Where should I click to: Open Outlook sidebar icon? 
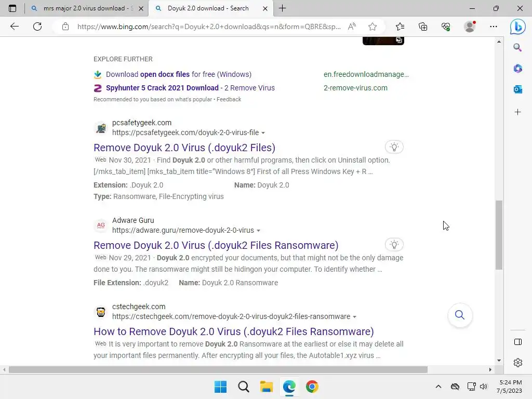517,89
